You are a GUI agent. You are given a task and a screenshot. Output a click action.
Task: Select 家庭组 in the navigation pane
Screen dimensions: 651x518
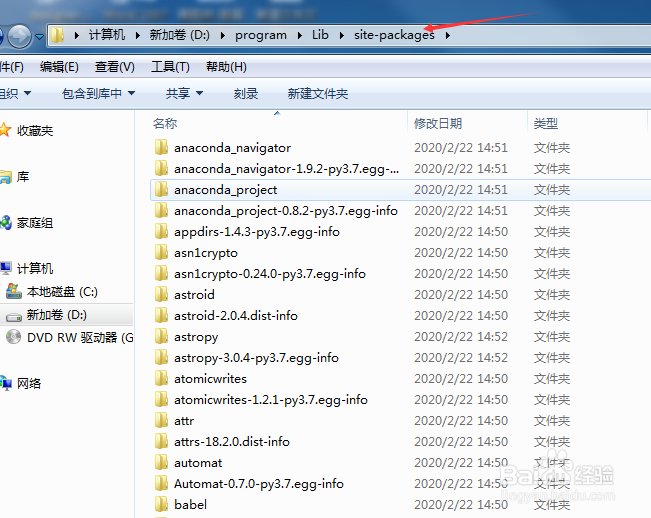pyautogui.click(x=35, y=223)
